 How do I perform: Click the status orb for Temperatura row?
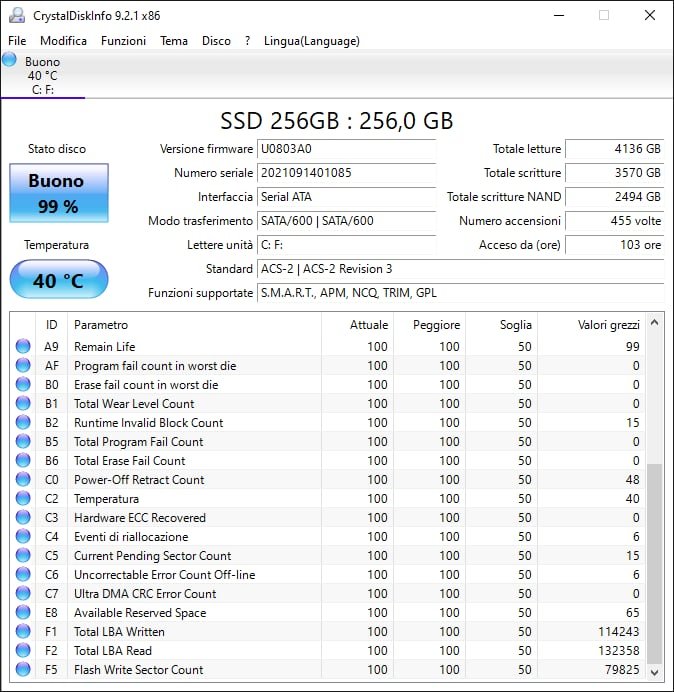23,498
